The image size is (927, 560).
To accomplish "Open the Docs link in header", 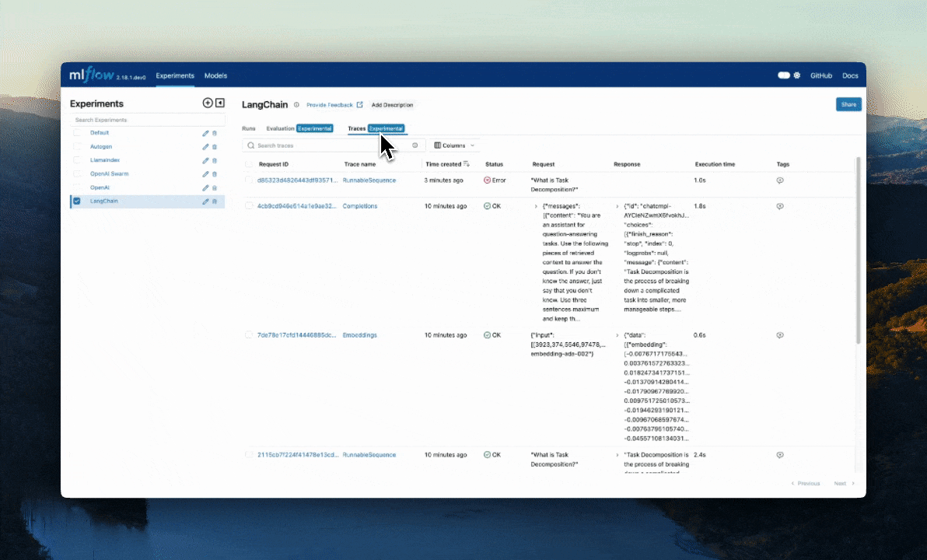I will tap(850, 75).
